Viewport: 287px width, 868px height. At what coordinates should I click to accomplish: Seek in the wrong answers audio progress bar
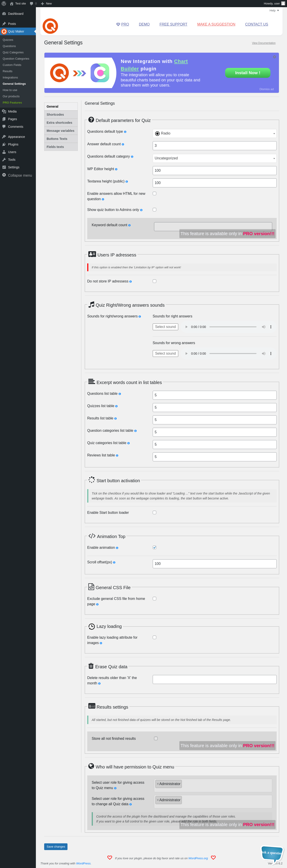coord(233,354)
